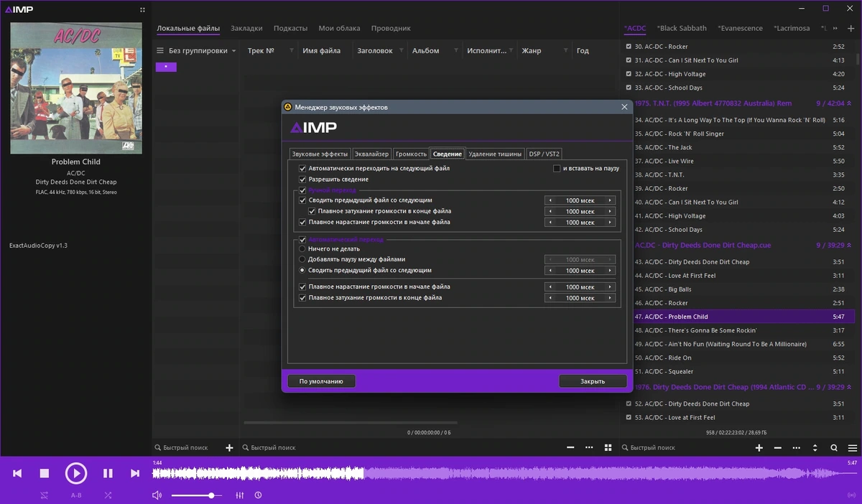Open the Подкасты tab
This screenshot has width=862, height=504.
290,28
